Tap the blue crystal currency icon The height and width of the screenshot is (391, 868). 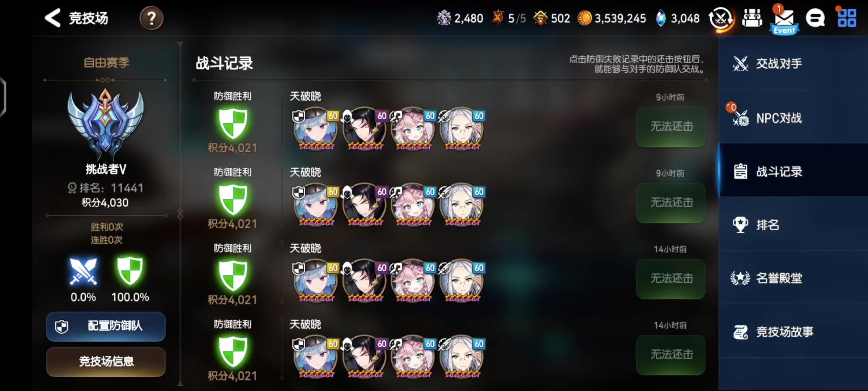click(661, 18)
